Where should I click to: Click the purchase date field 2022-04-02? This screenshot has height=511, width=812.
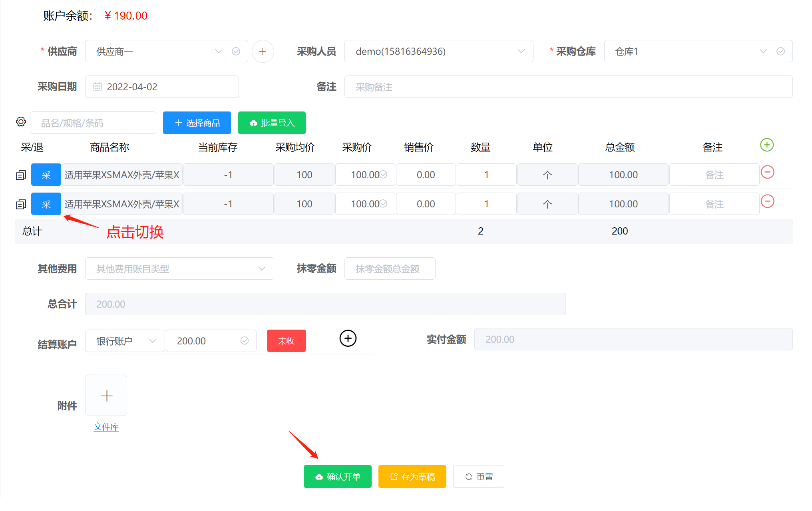click(x=162, y=87)
